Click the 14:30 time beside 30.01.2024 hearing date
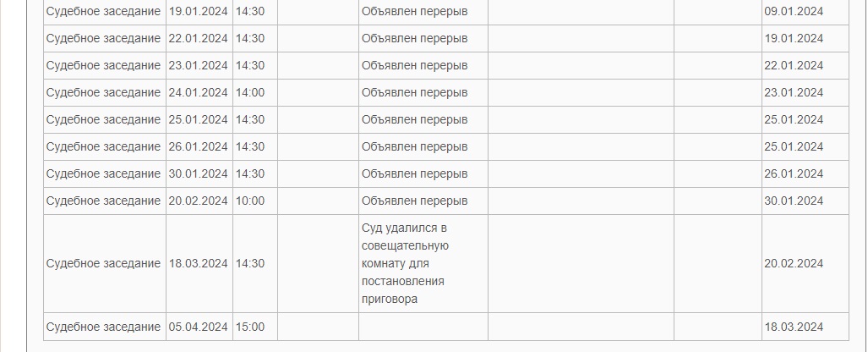Screen dimensions: 868x352 250,174
